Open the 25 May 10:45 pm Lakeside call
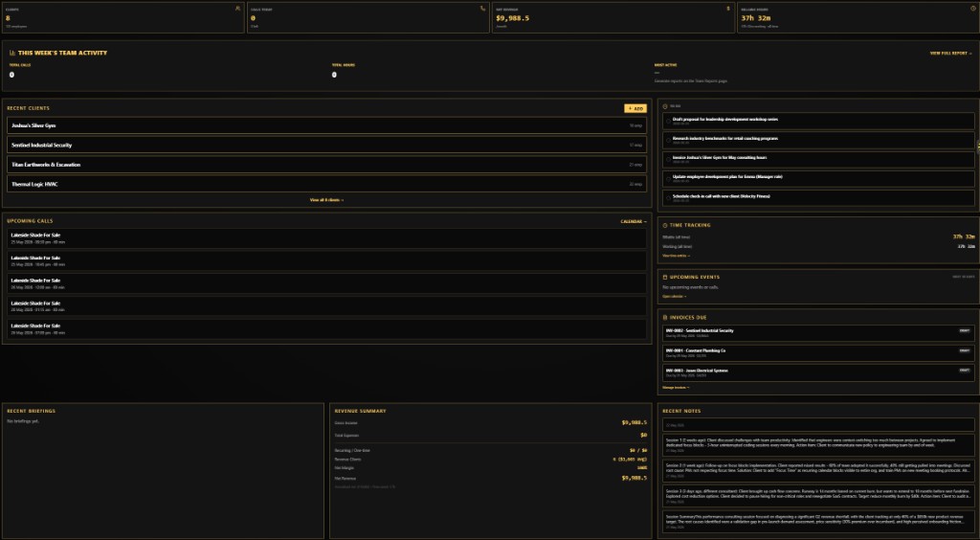This screenshot has height=540, width=980. tap(326, 260)
